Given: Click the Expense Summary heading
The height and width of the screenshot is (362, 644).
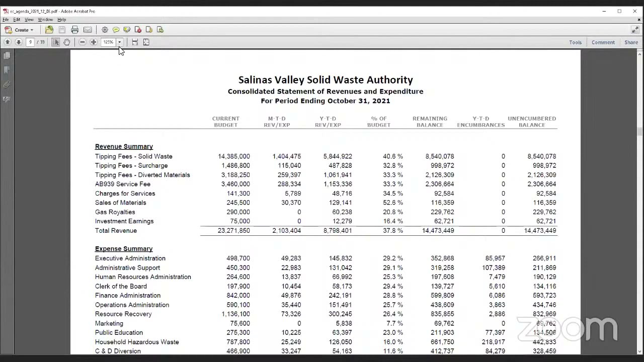Looking at the screenshot, I should [124, 248].
